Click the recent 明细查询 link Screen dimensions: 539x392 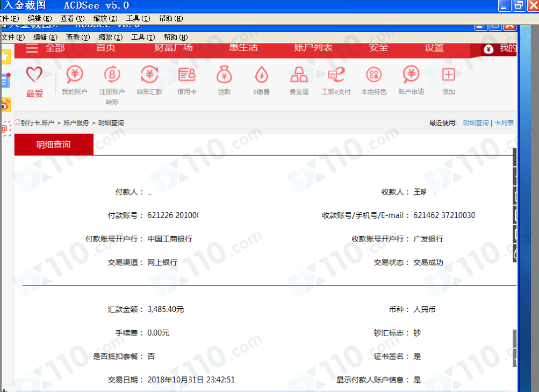476,122
